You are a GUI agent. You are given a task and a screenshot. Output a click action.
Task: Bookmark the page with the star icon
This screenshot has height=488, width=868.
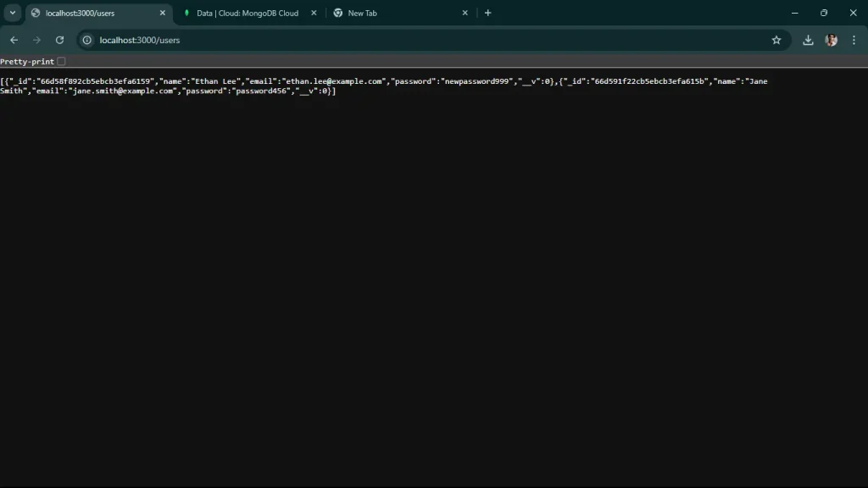click(776, 40)
